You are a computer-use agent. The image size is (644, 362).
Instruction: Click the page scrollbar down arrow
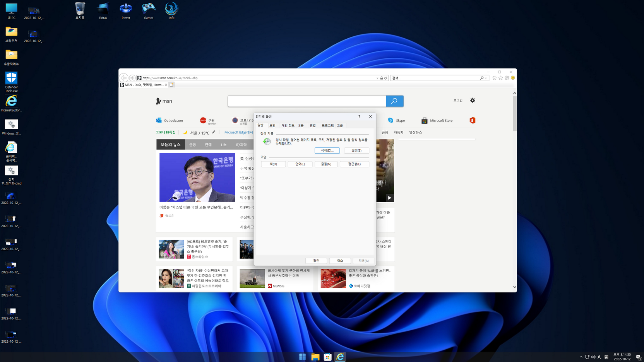click(514, 287)
